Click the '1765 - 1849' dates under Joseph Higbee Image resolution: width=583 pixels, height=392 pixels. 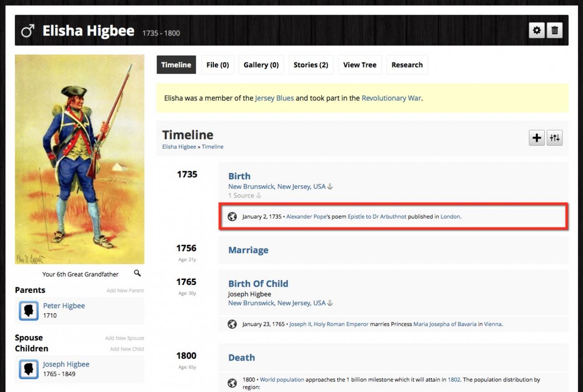point(59,374)
